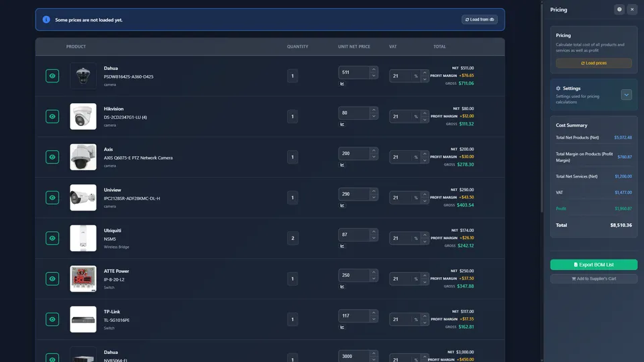Image resolution: width=644 pixels, height=362 pixels.
Task: Decrease TP-Link unit price with down arrow
Action: coord(374,319)
